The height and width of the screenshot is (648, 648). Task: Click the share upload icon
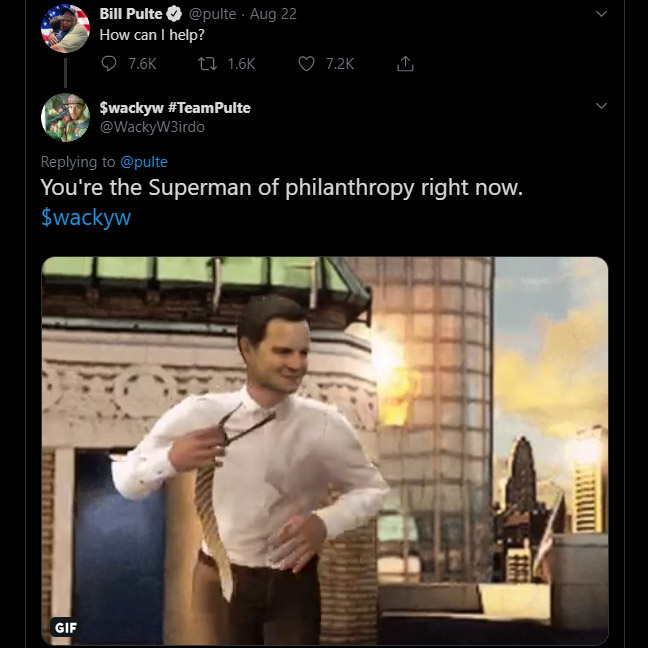pyautogui.click(x=405, y=63)
